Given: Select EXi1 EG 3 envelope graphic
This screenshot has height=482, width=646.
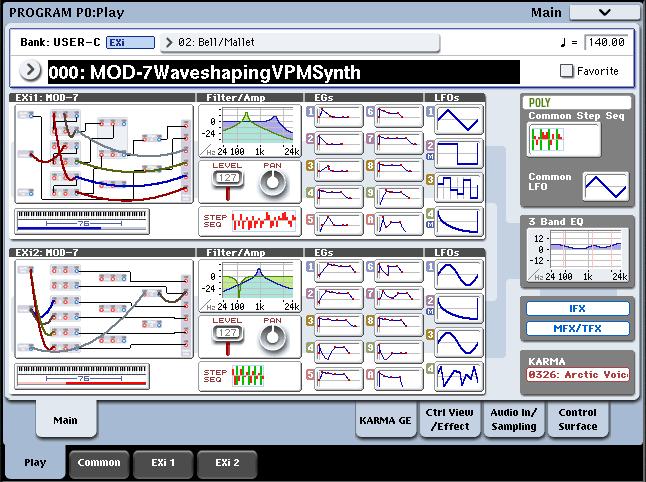Looking at the screenshot, I should 339,170.
